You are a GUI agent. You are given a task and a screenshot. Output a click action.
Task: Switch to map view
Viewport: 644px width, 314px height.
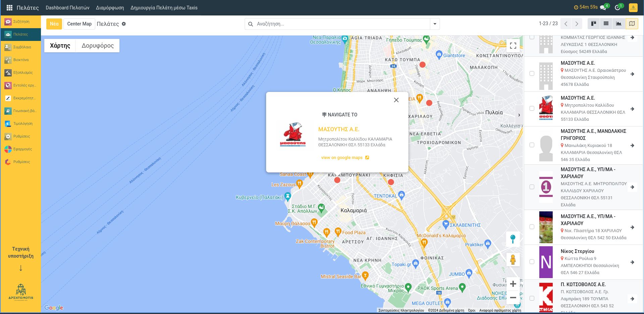click(x=632, y=23)
